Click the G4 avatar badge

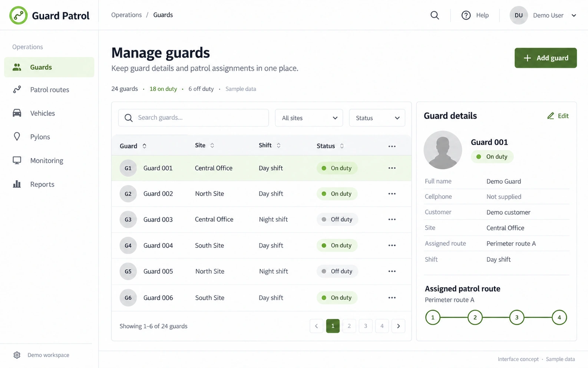128,245
